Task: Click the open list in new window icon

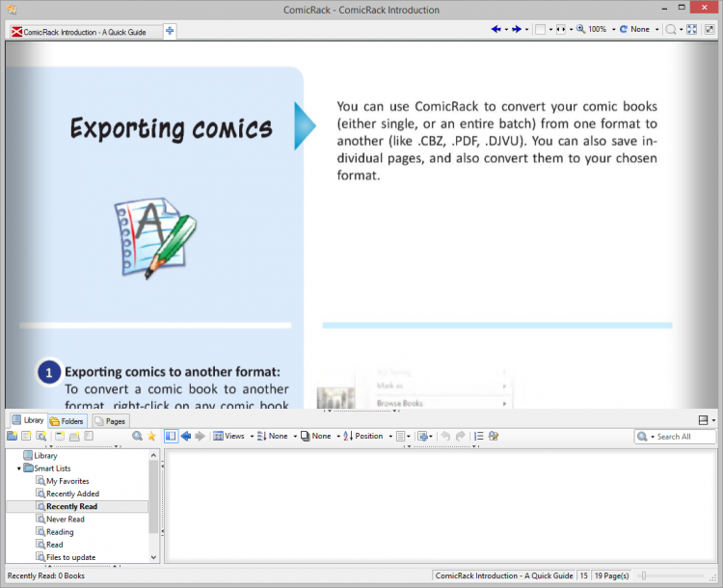Action: point(74,436)
